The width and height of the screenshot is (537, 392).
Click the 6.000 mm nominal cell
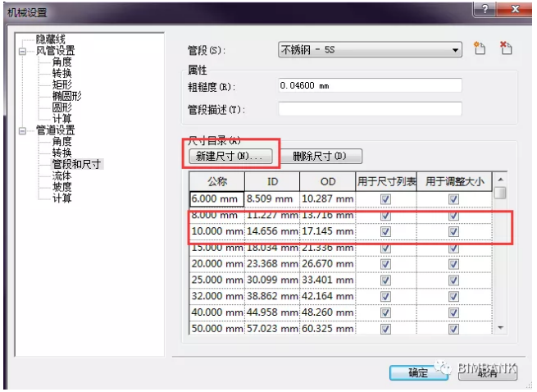216,199
